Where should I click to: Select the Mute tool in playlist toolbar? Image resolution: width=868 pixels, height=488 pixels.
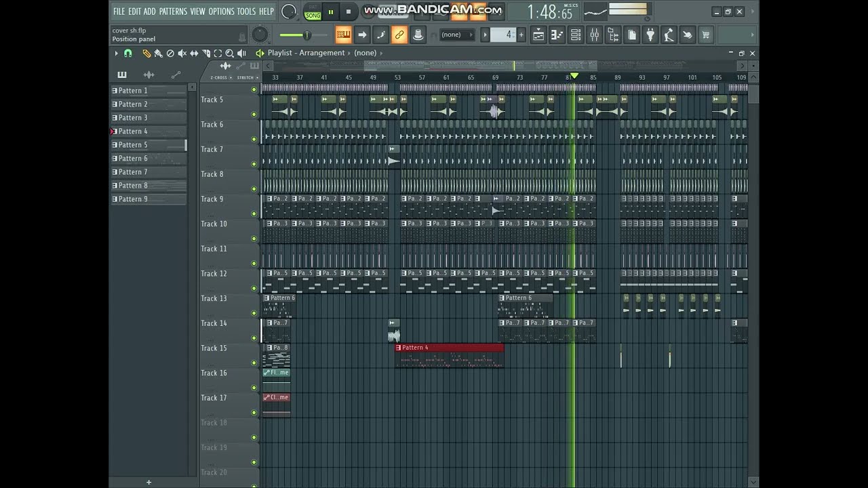click(182, 53)
